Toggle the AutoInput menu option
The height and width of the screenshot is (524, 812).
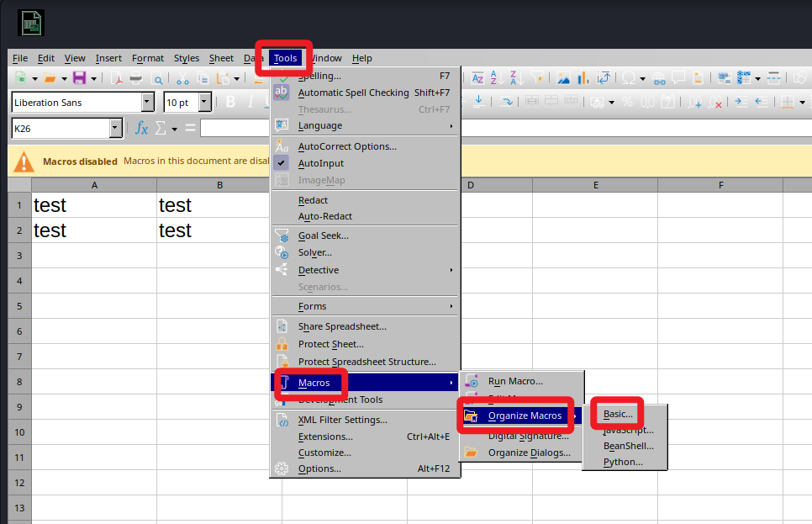320,163
